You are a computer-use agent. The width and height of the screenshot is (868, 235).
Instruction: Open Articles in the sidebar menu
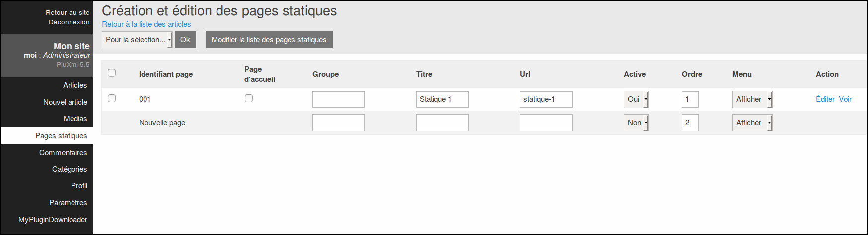click(75, 85)
